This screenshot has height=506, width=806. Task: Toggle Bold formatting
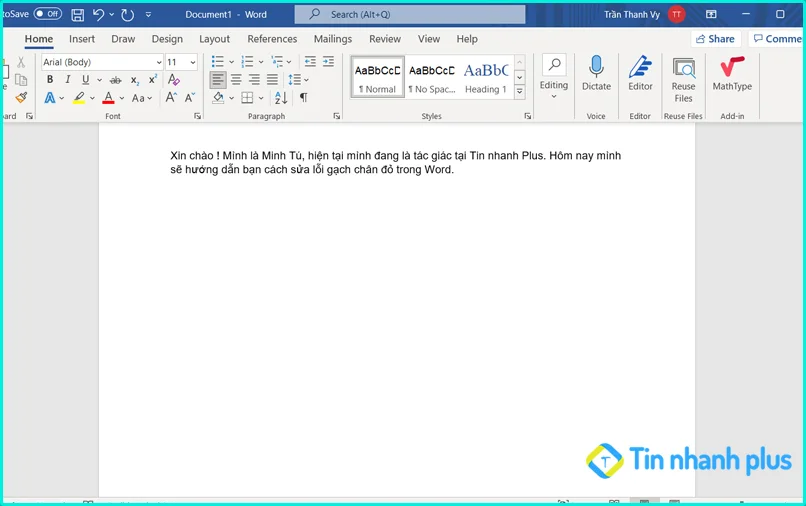coord(50,80)
